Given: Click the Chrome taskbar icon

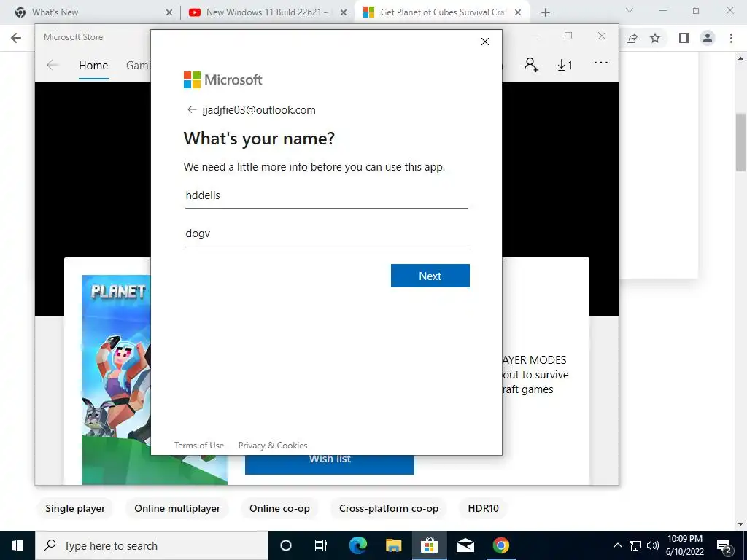Looking at the screenshot, I should pyautogui.click(x=500, y=545).
